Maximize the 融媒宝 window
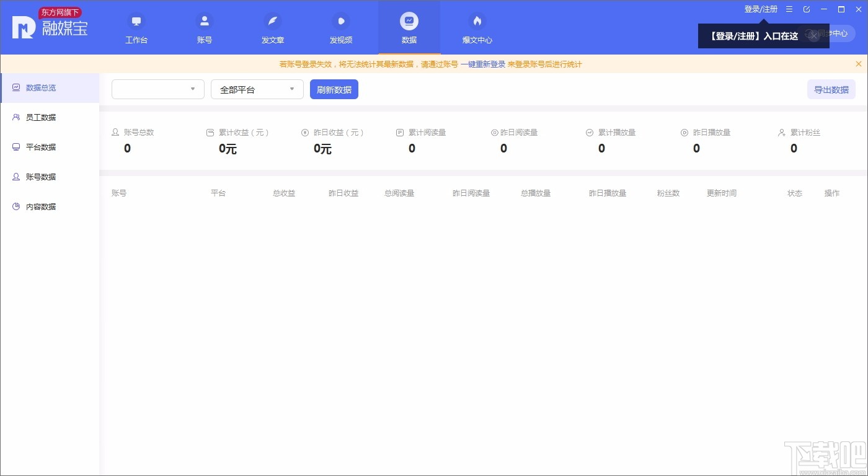Screen dimensions: 868x476 (841, 9)
